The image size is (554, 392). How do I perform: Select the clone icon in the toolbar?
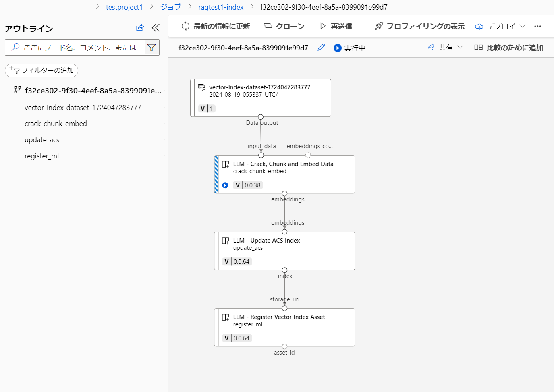pos(268,26)
